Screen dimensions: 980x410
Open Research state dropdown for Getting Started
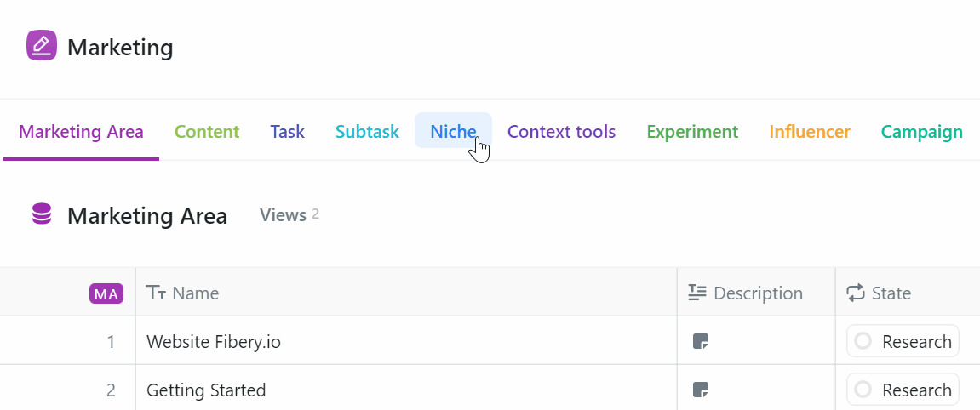(903, 390)
